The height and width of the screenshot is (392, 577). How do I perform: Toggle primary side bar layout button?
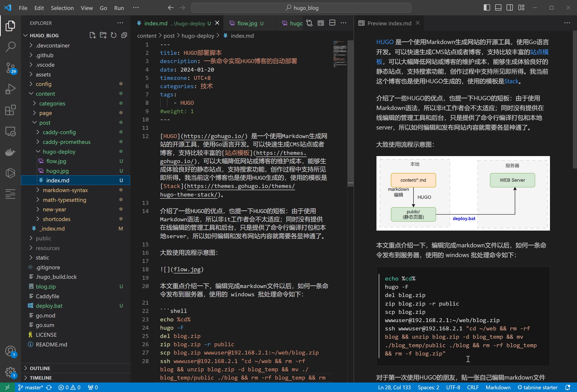pyautogui.click(x=487, y=8)
